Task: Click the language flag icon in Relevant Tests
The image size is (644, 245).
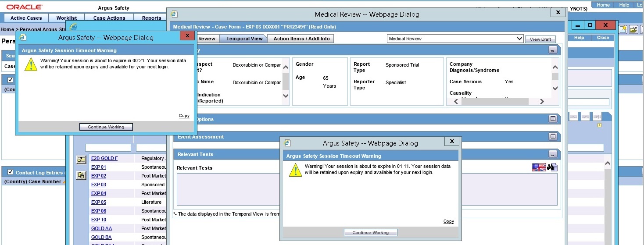Action: [539, 167]
